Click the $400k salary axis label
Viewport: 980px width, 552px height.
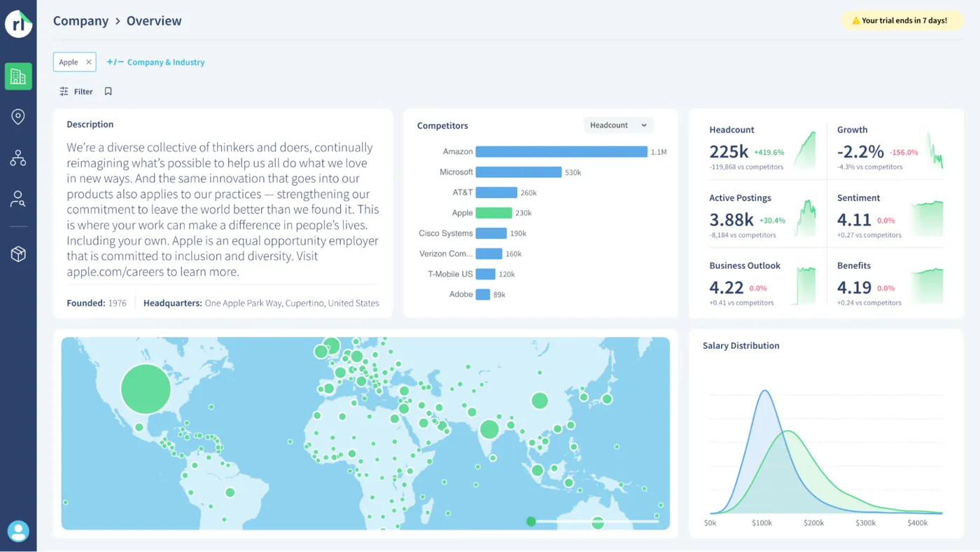click(x=917, y=523)
